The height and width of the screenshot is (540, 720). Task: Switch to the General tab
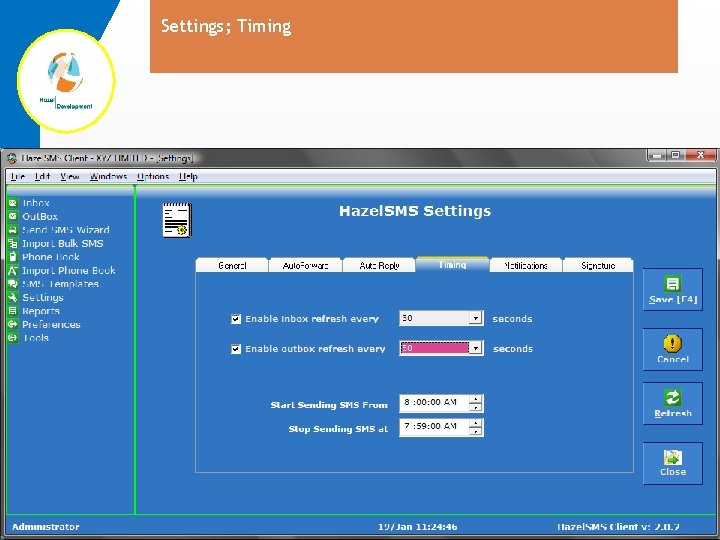pyautogui.click(x=232, y=265)
